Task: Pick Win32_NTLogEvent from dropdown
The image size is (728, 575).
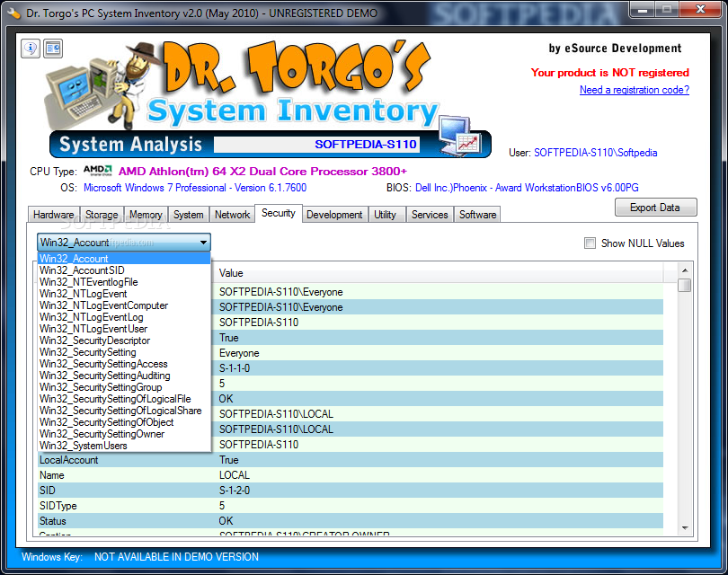Action: (x=124, y=293)
